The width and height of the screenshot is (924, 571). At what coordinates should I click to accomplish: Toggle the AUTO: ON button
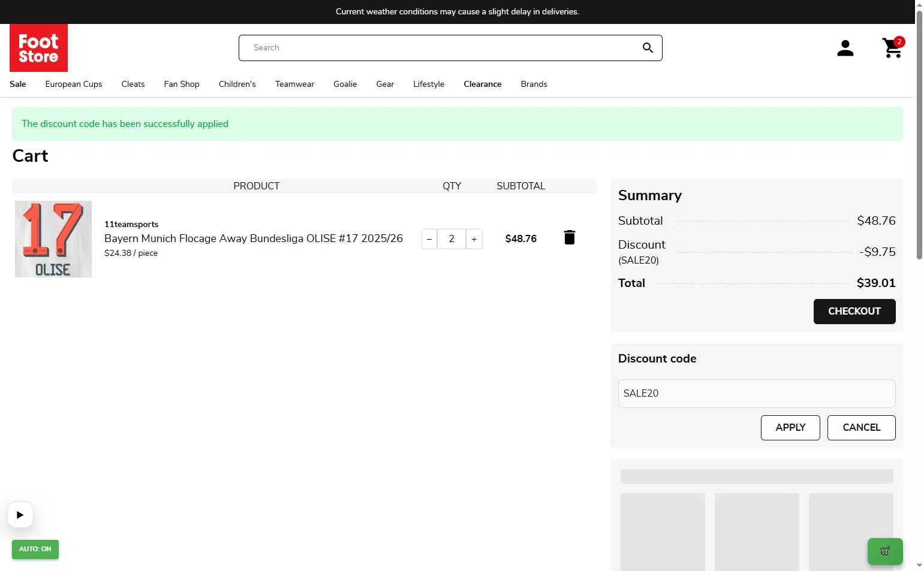[x=35, y=549]
